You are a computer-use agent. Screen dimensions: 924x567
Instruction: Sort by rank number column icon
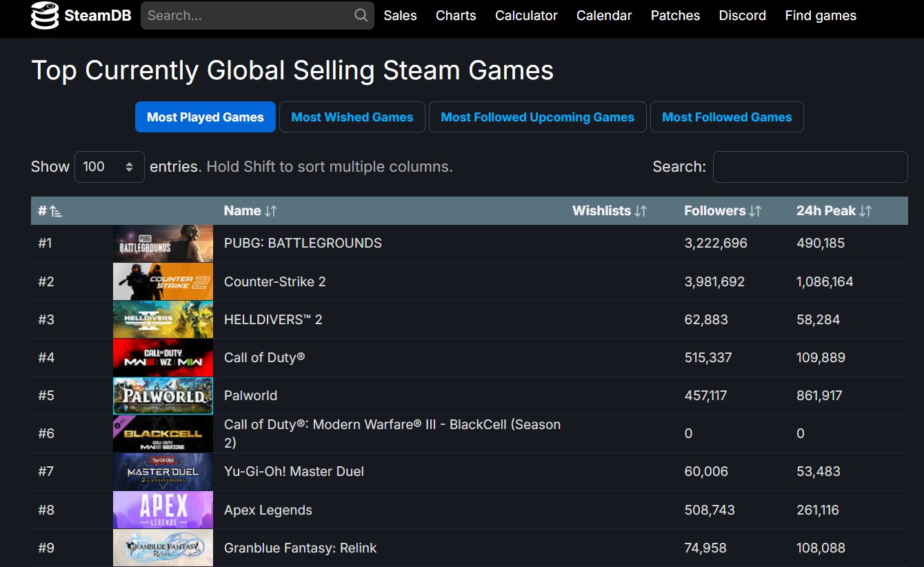point(56,211)
